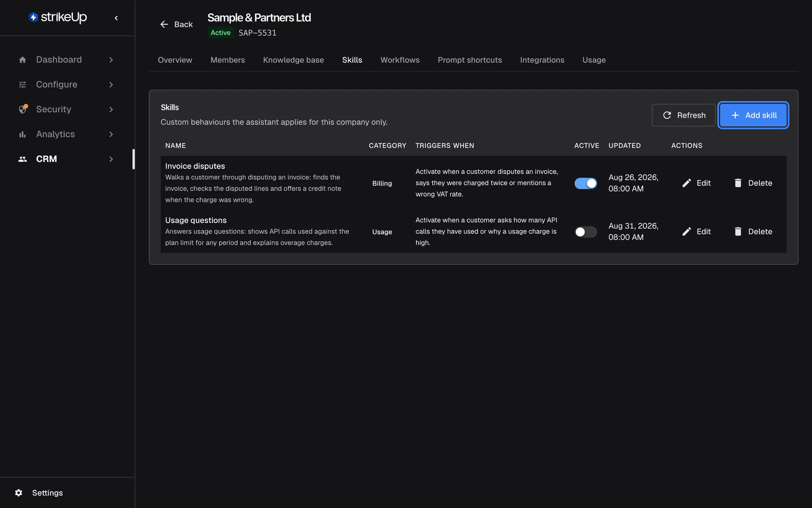This screenshot has width=812, height=508.
Task: Click the Analytics bar chart icon
Action: click(x=23, y=134)
